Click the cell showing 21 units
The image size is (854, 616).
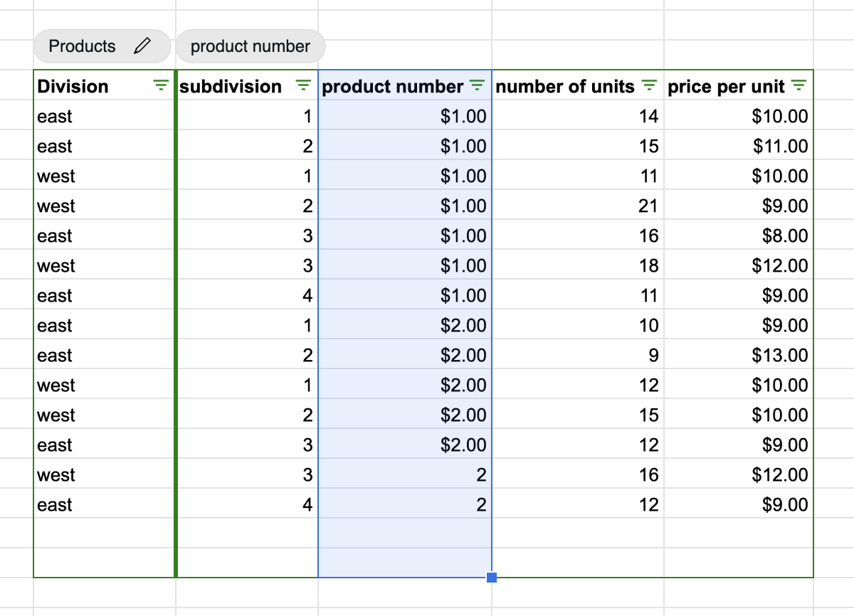648,206
